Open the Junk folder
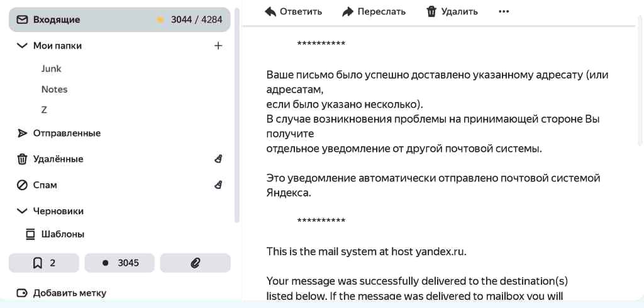 click(x=52, y=69)
